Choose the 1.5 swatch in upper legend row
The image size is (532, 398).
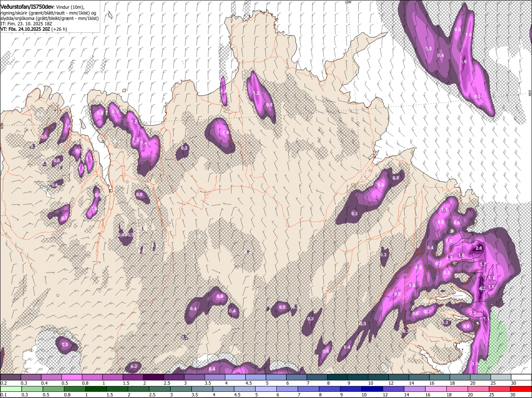tap(133, 377)
